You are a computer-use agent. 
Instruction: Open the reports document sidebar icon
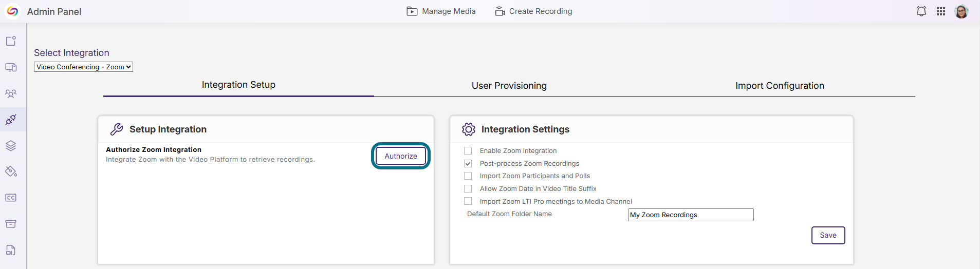11,250
